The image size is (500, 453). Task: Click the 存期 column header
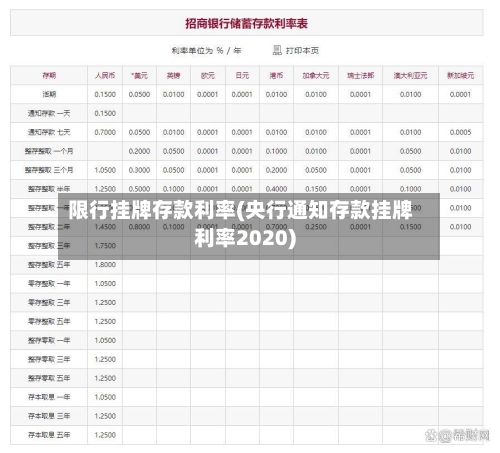(x=49, y=76)
